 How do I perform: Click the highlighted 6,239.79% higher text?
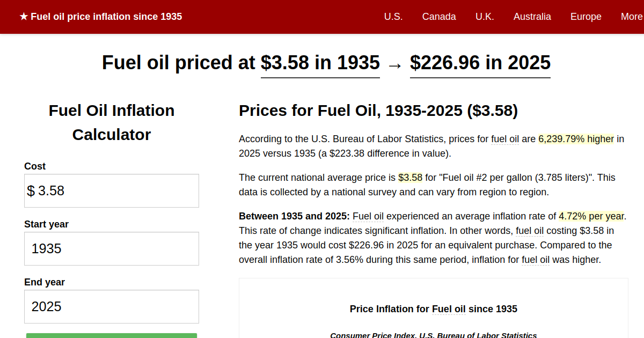(576, 138)
